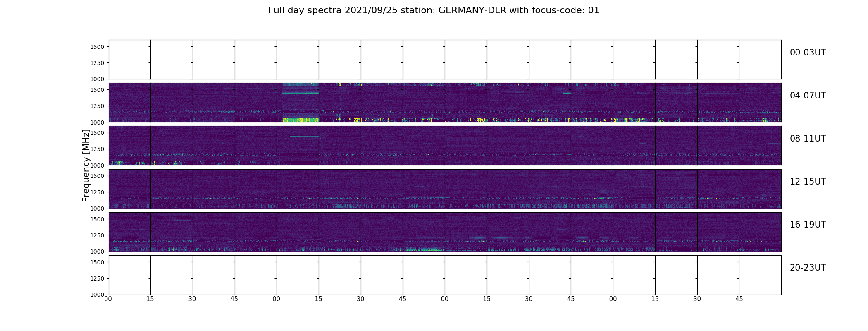868x331 pixels.
Task: Click the last segment of the 12-15UT spectrogram
Action: pyautogui.click(x=760, y=189)
